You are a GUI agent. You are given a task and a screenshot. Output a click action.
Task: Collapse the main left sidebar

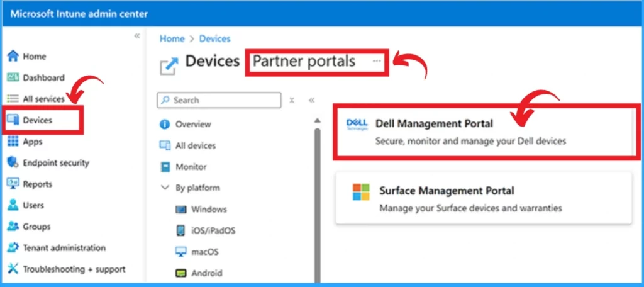click(137, 36)
